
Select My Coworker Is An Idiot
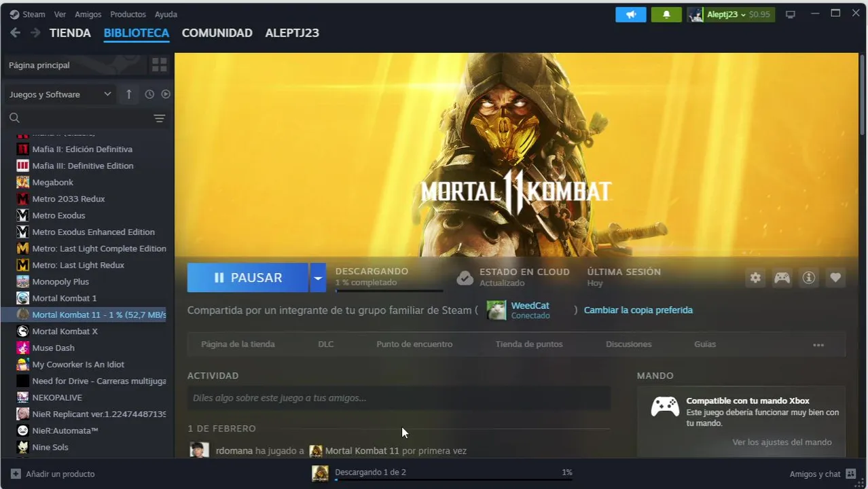tap(78, 365)
